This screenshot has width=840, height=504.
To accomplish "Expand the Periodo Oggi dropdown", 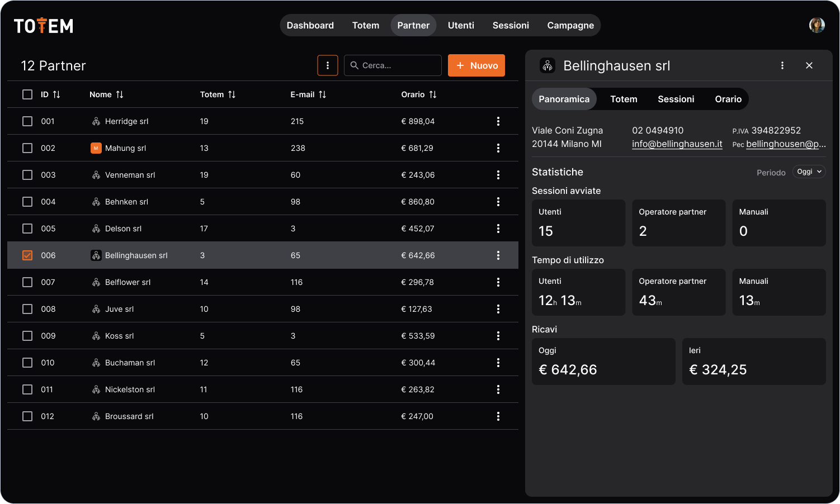I will pyautogui.click(x=809, y=172).
